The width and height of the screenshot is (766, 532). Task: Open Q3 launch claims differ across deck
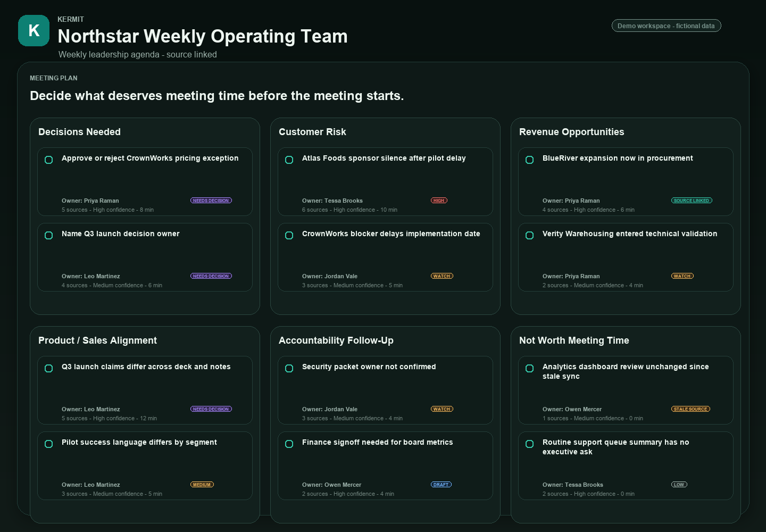tap(146, 367)
